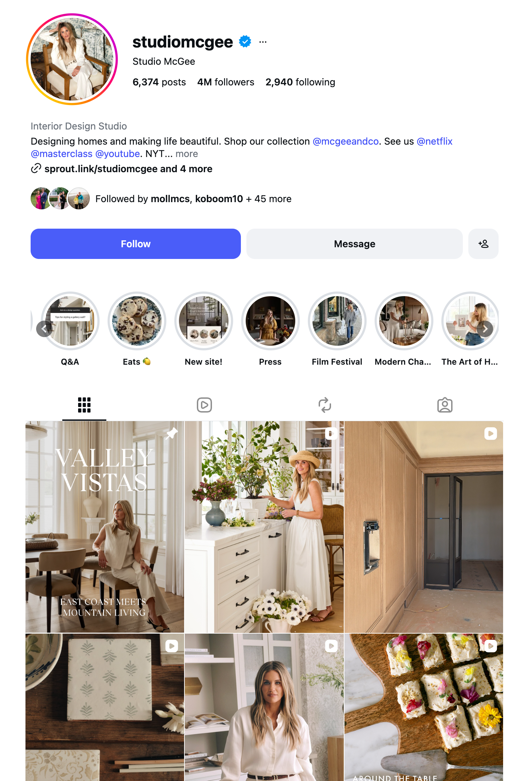Select the posts grid tab icon
Image resolution: width=532 pixels, height=781 pixels.
coord(84,405)
